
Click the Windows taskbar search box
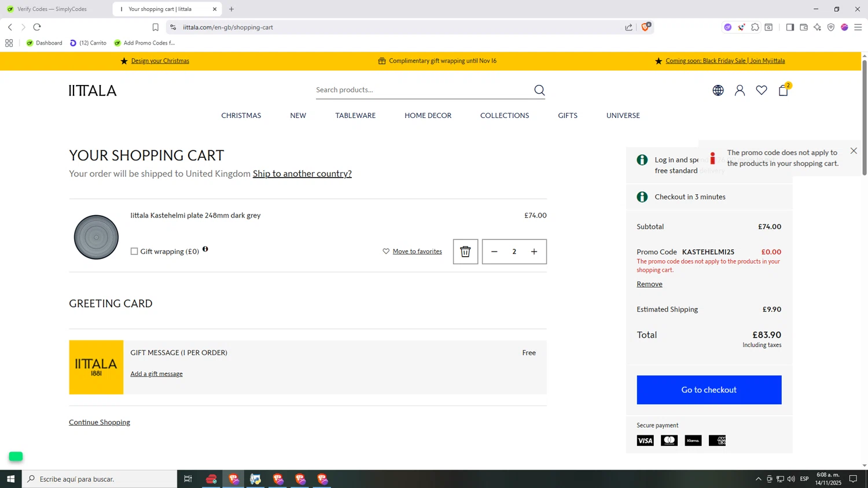pos(100,479)
